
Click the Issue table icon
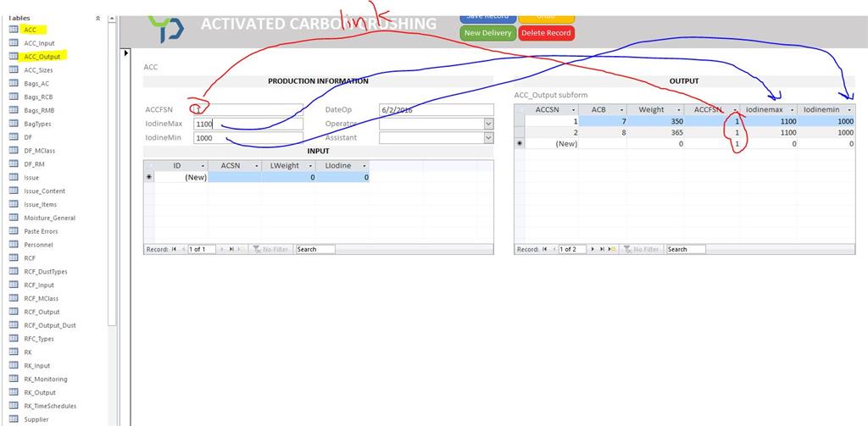point(14,178)
